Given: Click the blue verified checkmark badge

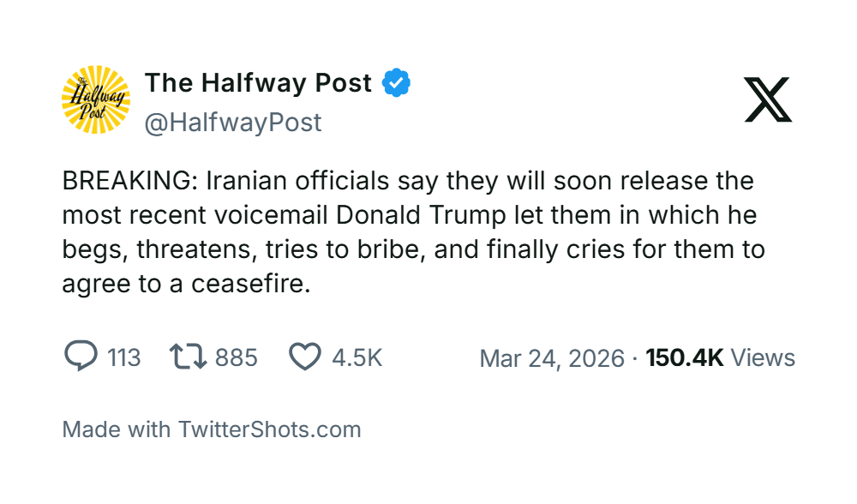Looking at the screenshot, I should point(396,83).
